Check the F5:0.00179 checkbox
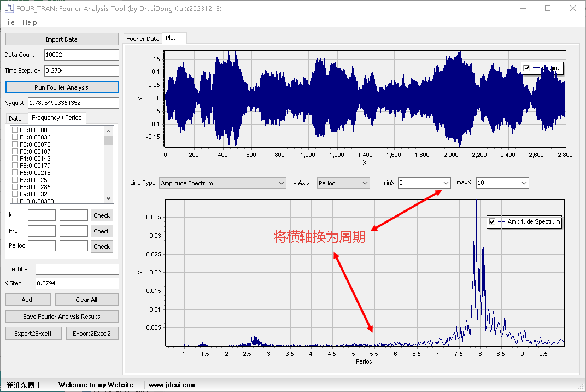This screenshot has height=392, width=586. tap(15, 166)
